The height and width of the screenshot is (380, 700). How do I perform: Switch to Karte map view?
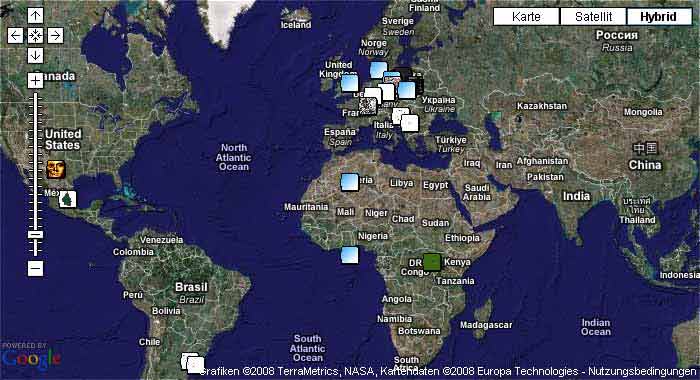pos(526,17)
